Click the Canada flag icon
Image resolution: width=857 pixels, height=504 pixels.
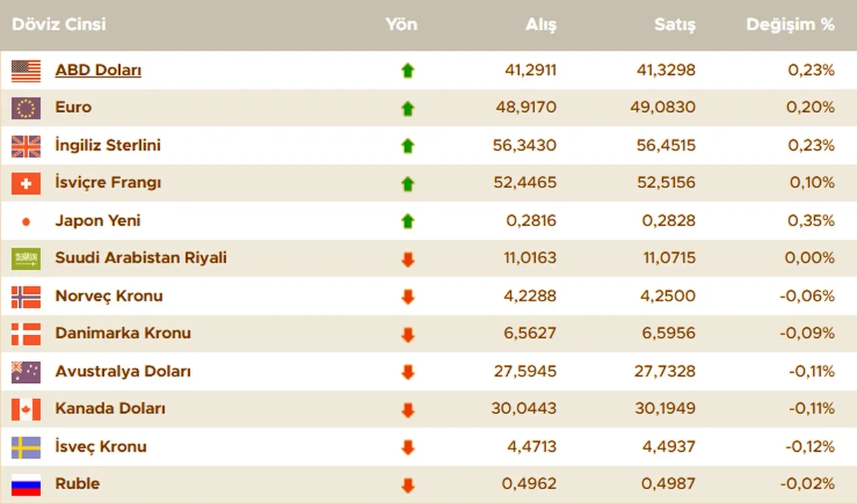pos(25,408)
